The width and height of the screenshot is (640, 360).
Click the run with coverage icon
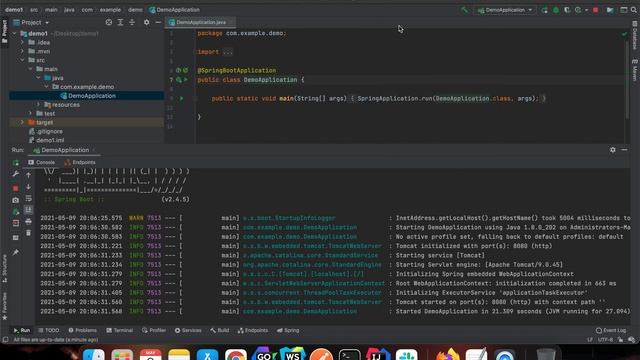tap(567, 10)
